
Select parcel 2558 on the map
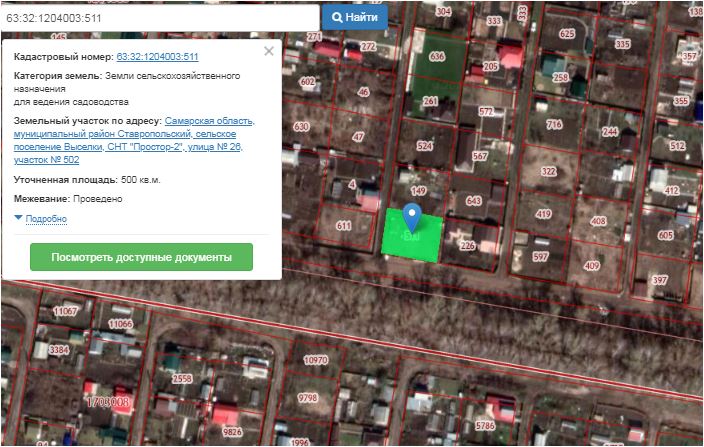(x=182, y=379)
